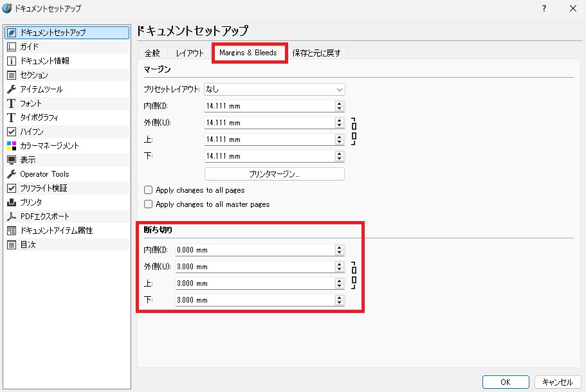Screen dimensions: 586x392
Task: Click the プリンタマージン... button
Action: tap(275, 174)
